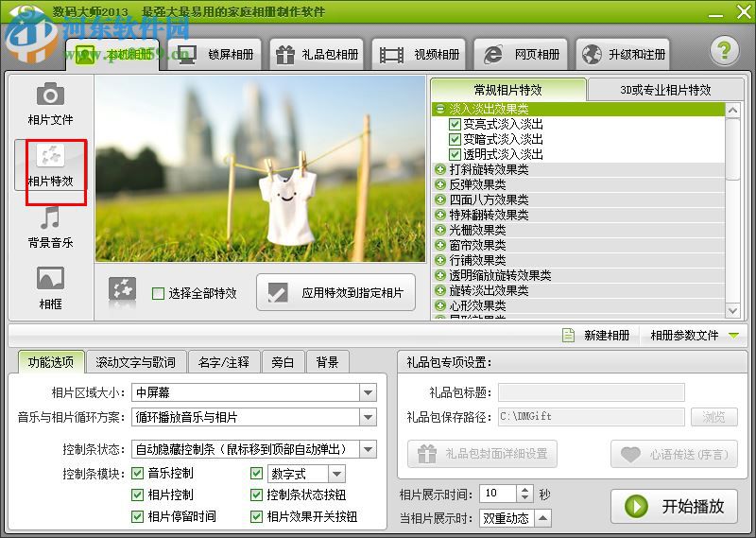Expand the 特殊翻转效果类 group

click(439, 215)
